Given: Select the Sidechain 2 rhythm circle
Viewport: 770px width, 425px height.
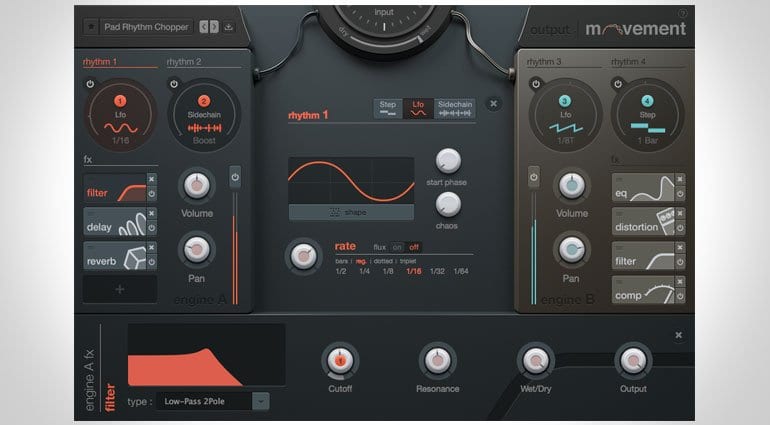Looking at the screenshot, I should click(x=204, y=114).
